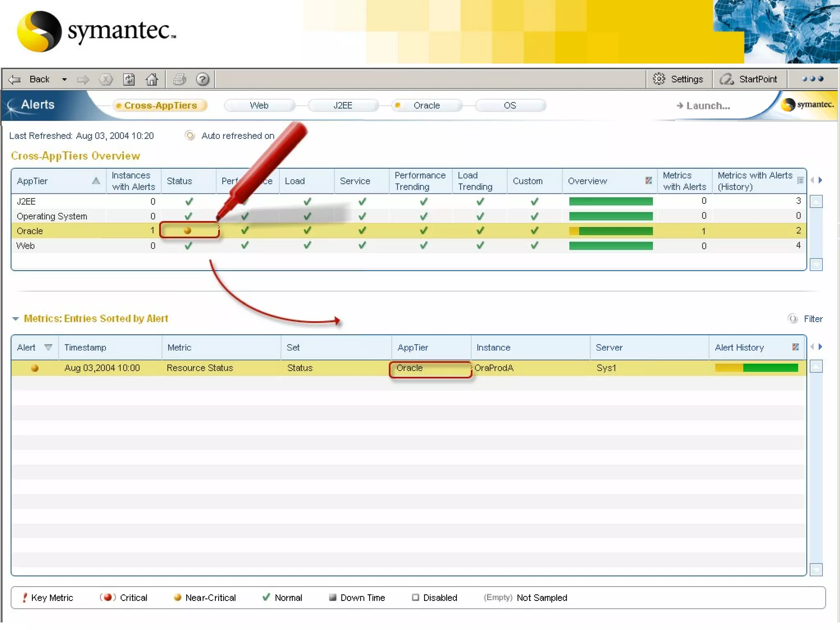The width and height of the screenshot is (840, 630).
Task: Open the Back button history dropdown arrow
Action: click(x=64, y=79)
